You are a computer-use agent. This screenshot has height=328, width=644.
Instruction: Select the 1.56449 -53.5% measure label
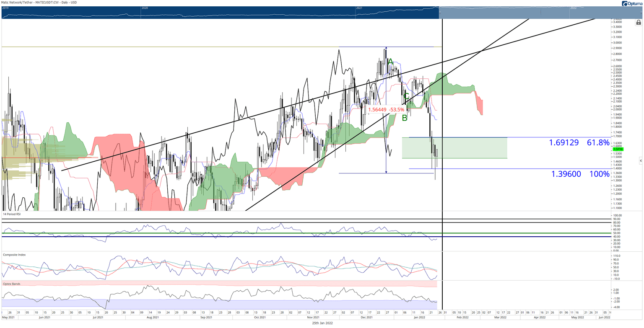386,110
